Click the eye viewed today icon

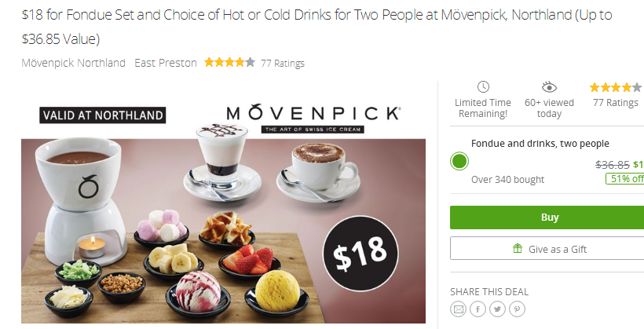click(x=549, y=87)
